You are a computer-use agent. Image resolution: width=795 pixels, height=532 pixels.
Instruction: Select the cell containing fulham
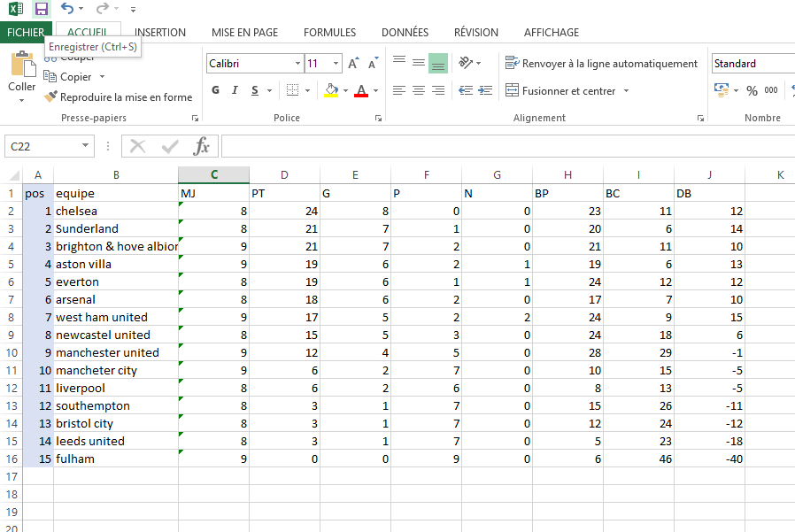pyautogui.click(x=116, y=459)
